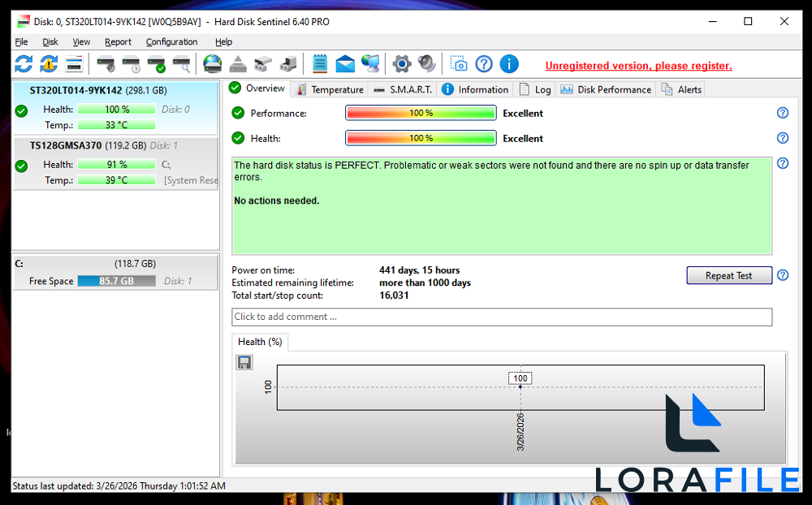The width and height of the screenshot is (812, 505).
Task: Click the Performance 100% progress bar
Action: coord(421,113)
